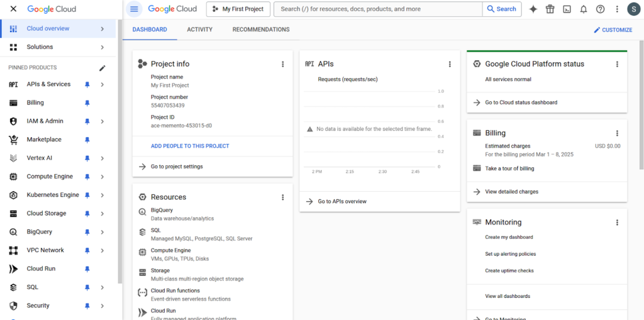Click the Compute Engine chip icon in sidebar
Viewport: 644px width, 320px height.
point(14,177)
